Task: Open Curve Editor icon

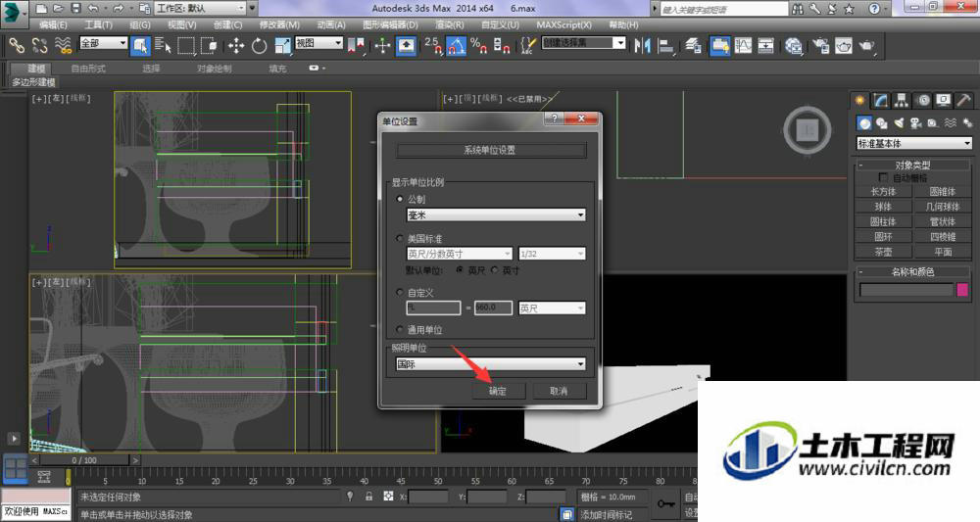Action: 743,46
